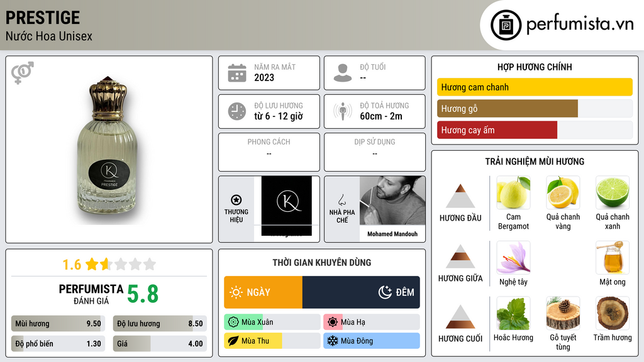644x362 pixels.
Task: Click the dark Đêm usage bar
Action: (x=361, y=292)
